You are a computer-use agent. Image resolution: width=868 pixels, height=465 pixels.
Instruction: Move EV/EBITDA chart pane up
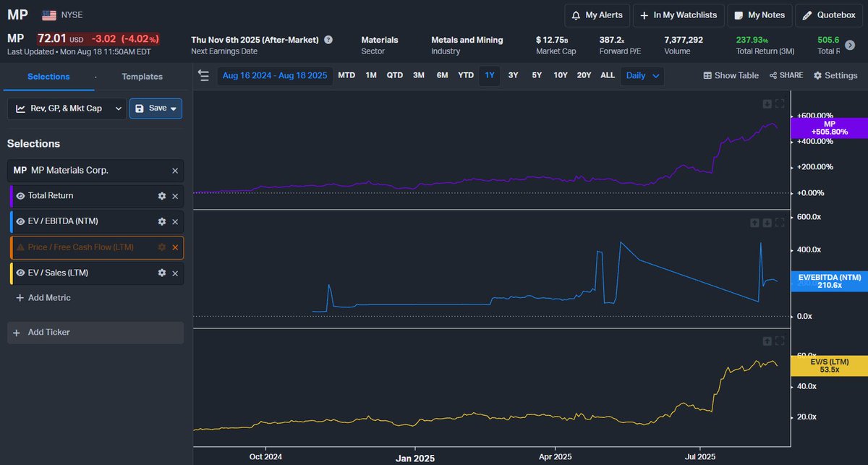tap(754, 223)
